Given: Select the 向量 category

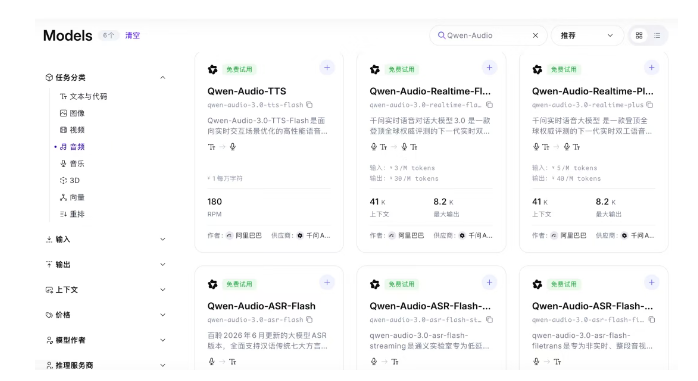Looking at the screenshot, I should [73, 198].
